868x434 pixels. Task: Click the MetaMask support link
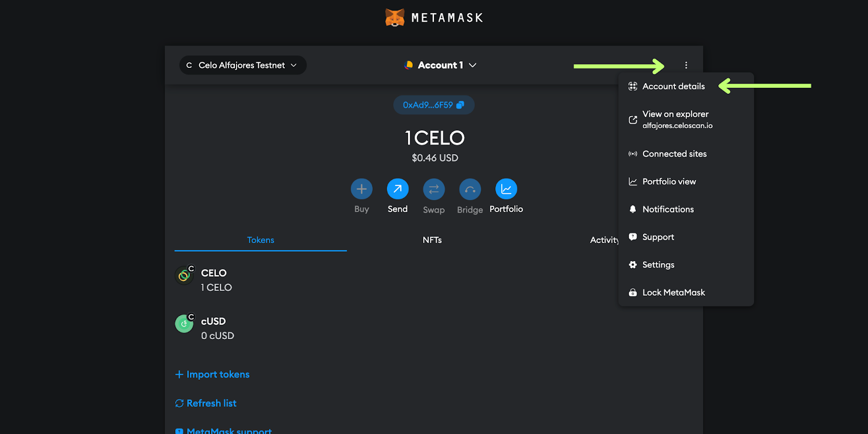(223, 431)
